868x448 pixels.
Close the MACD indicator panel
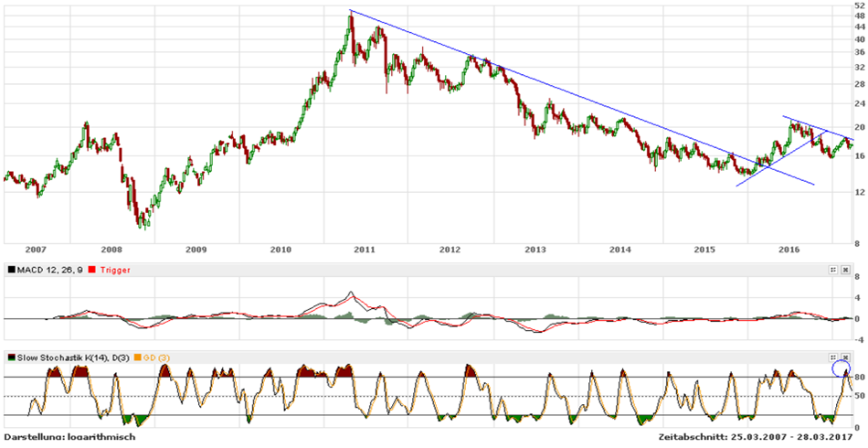pyautogui.click(x=845, y=270)
